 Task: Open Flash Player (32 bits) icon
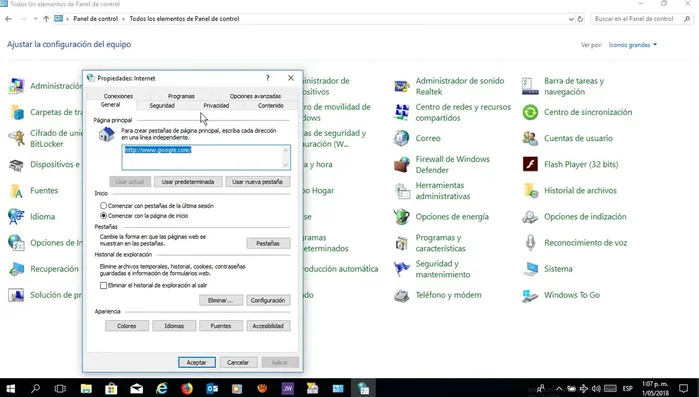pyautogui.click(x=530, y=164)
